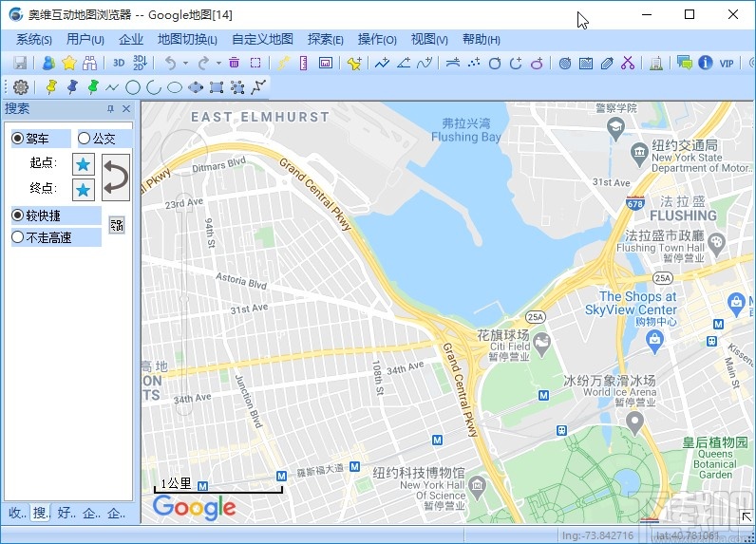The image size is (756, 544).
Task: Choose the 不走高速 avoid highways option
Action: coord(17,237)
